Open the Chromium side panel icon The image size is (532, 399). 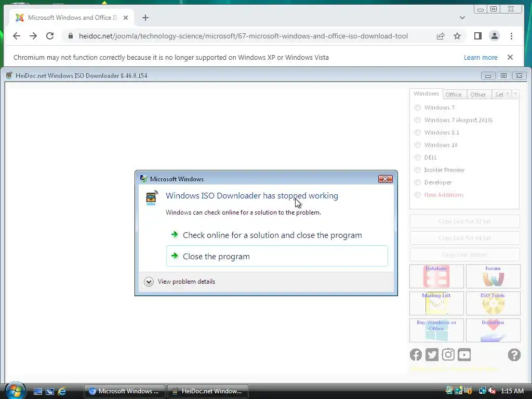478,36
